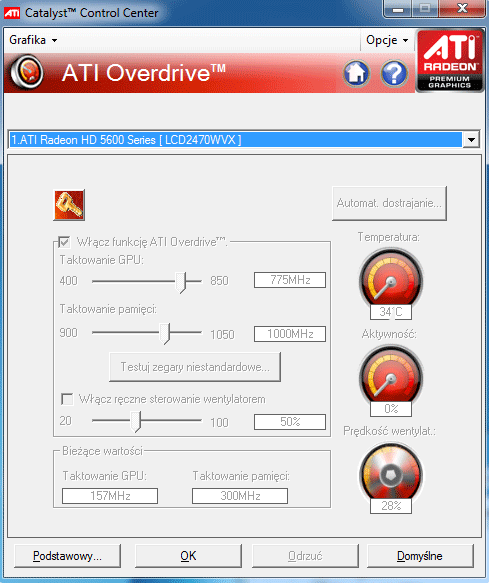
Task: Click the Aktywność activity gauge dial
Action: (x=390, y=377)
